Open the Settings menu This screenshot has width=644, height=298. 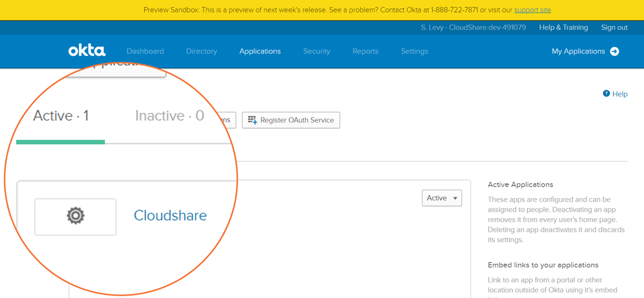(414, 51)
